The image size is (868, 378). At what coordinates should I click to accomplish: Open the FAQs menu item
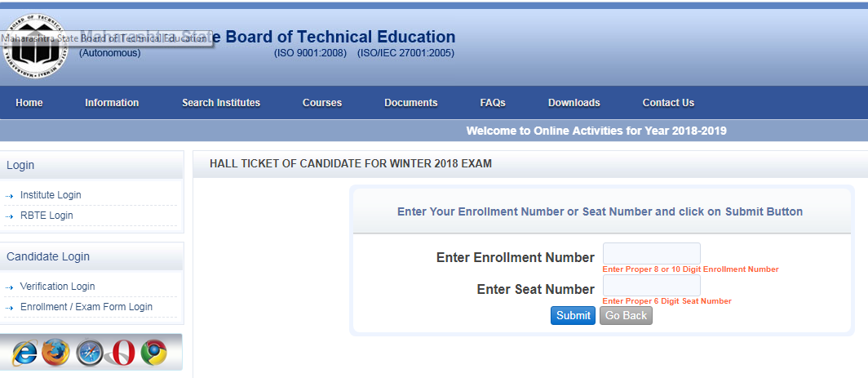(493, 103)
